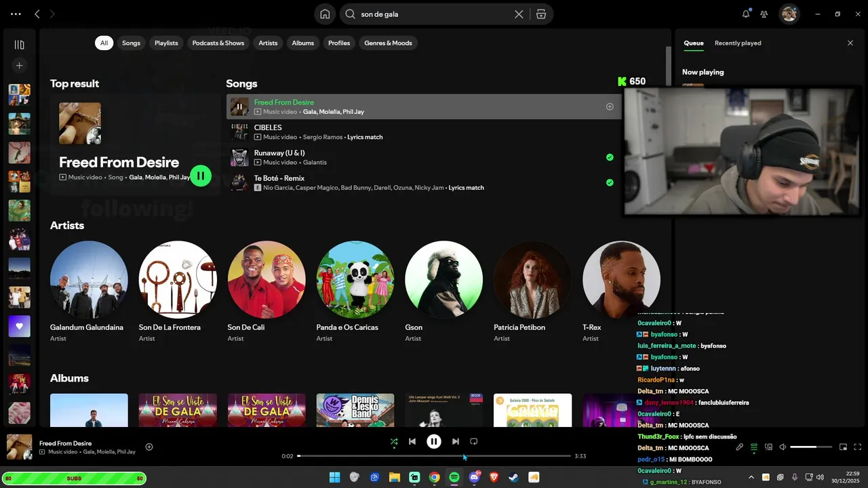Viewport: 868px width, 488px height.
Task: Open the miniplayer icon
Action: [x=844, y=447]
